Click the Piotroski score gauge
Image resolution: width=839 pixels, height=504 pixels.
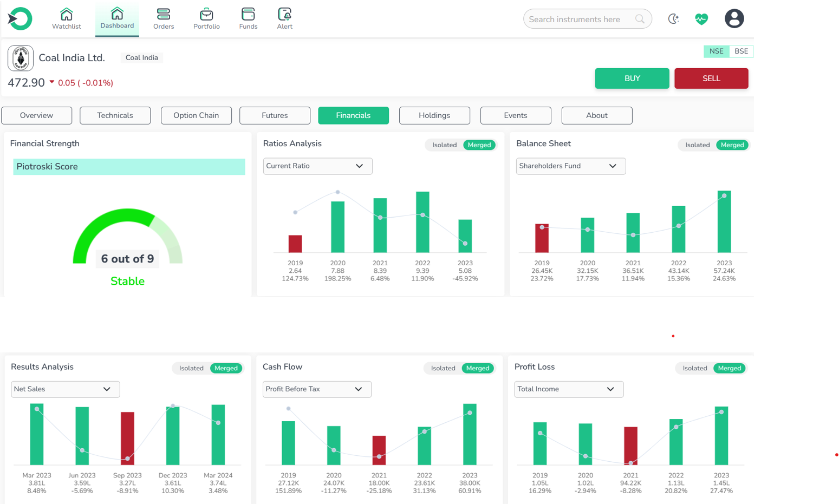[127, 236]
